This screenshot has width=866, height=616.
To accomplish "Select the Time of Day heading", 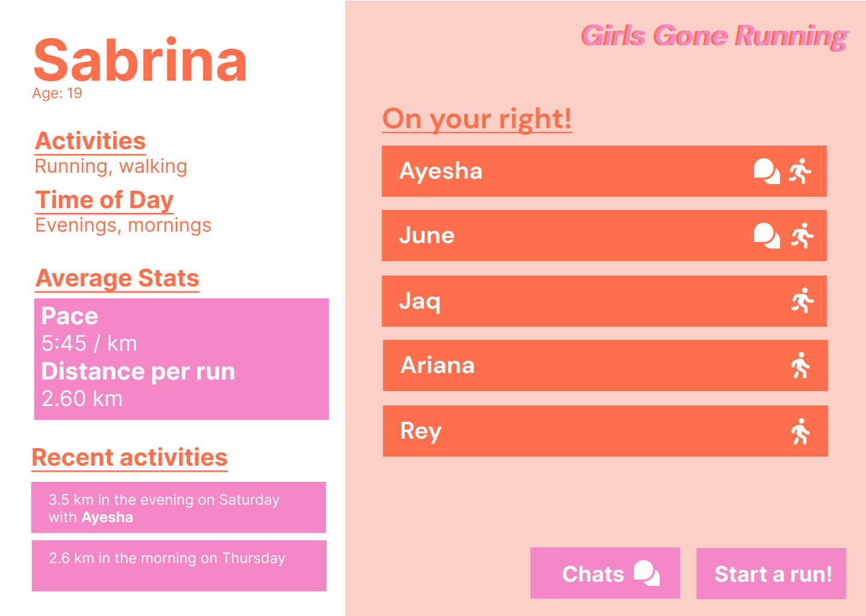I will pos(104,200).
